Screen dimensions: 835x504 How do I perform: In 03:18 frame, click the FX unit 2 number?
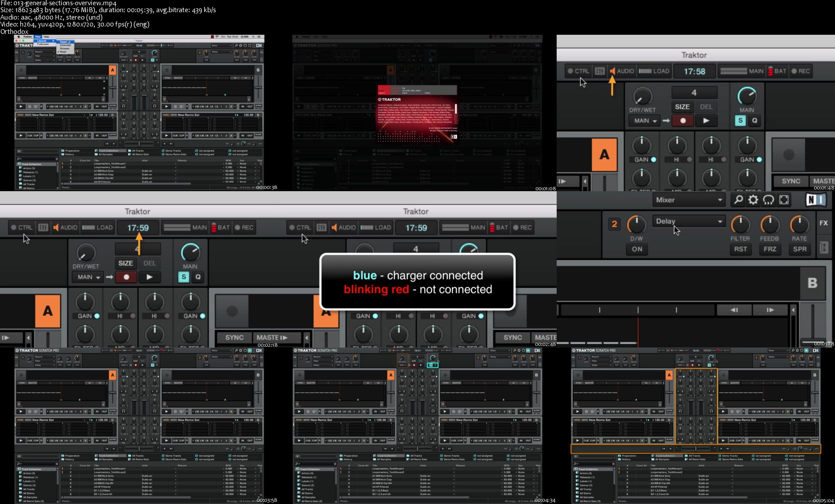point(614,224)
